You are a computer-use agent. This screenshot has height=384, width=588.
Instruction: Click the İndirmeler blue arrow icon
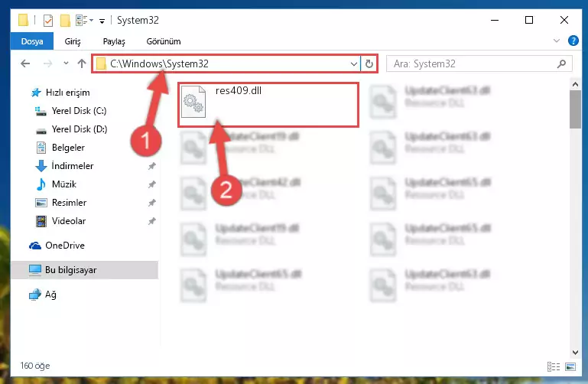(x=41, y=166)
